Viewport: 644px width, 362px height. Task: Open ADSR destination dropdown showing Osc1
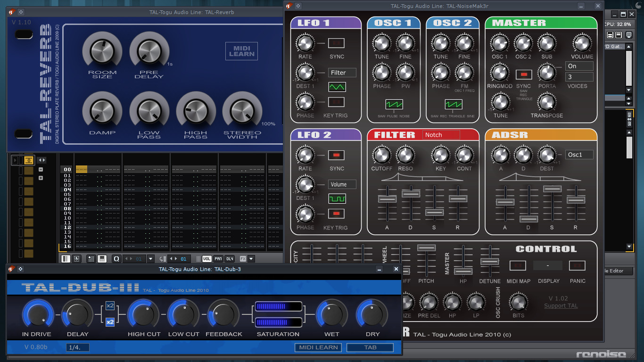pyautogui.click(x=579, y=155)
